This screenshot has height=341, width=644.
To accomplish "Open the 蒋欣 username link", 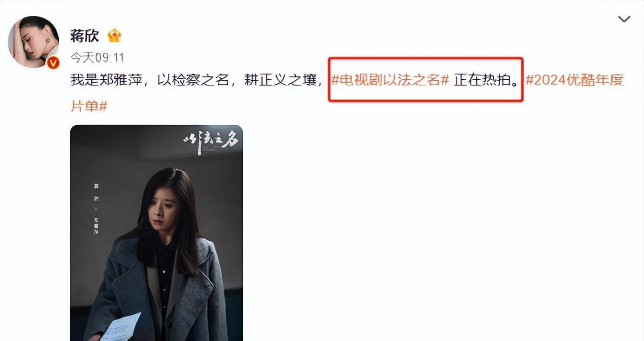I will click(x=84, y=36).
